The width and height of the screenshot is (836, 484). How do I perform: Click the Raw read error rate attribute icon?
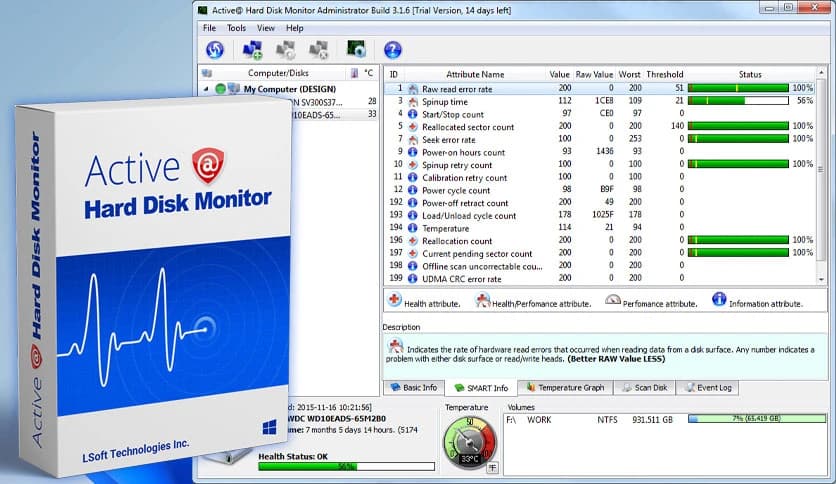[x=413, y=89]
